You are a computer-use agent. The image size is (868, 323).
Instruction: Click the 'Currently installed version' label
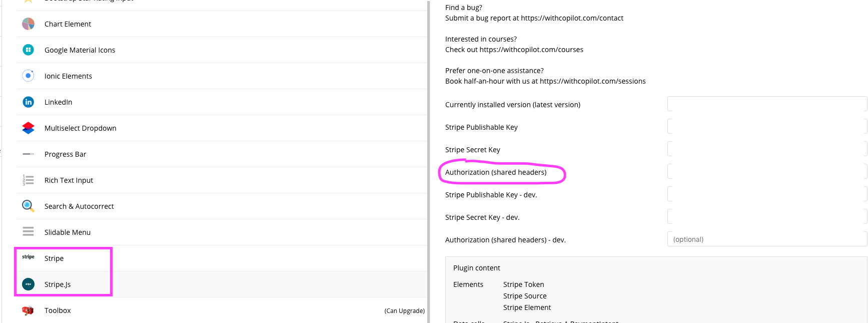pyautogui.click(x=513, y=105)
